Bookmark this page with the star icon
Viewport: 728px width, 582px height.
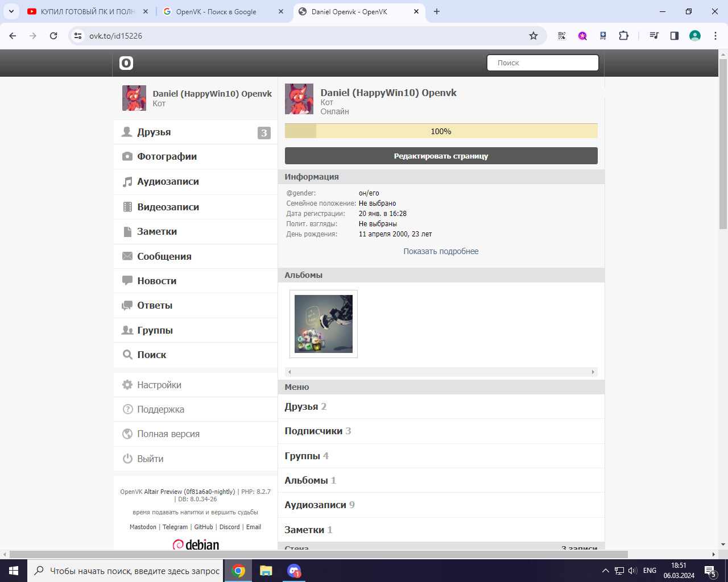tap(533, 36)
